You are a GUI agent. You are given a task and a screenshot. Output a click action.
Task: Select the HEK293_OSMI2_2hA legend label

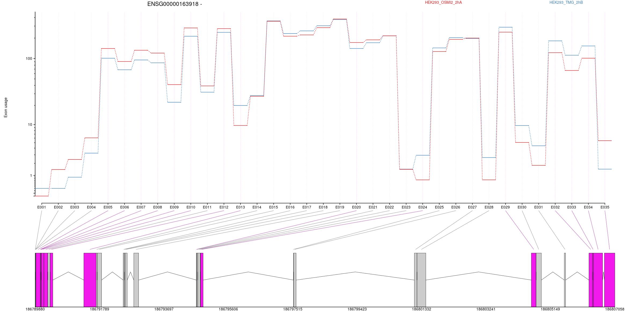click(443, 2)
